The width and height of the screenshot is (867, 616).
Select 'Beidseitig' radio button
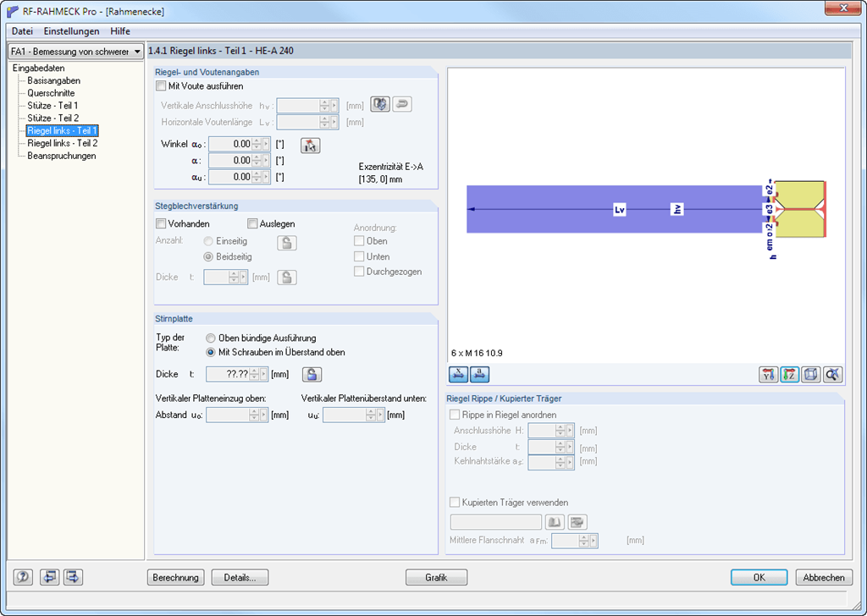tap(208, 256)
